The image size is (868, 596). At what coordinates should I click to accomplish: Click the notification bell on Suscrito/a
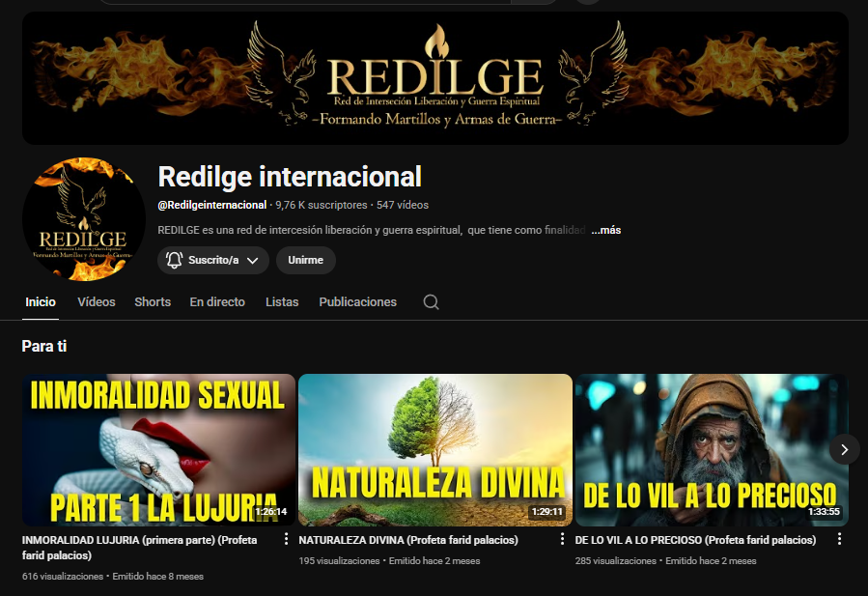pyautogui.click(x=175, y=260)
